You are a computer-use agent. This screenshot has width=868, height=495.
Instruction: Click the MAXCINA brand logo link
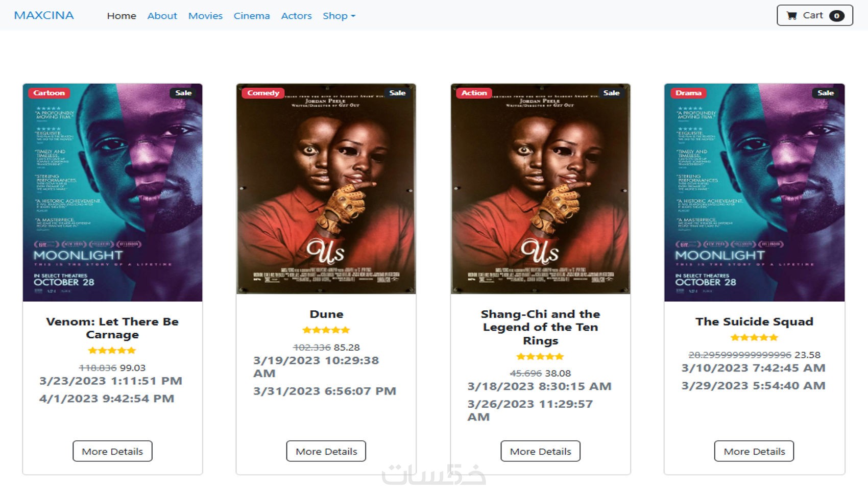click(44, 15)
